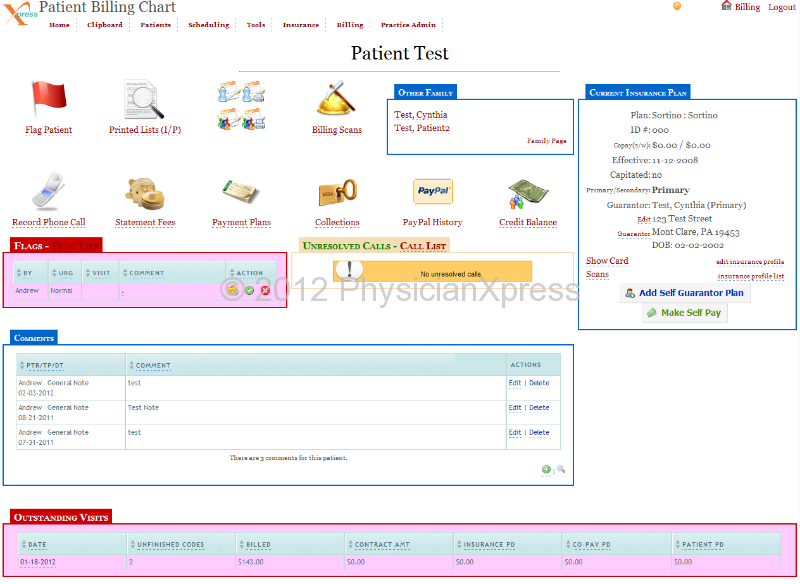Open the Payment Plans icon
The width and height of the screenshot is (800, 584).
[x=241, y=193]
